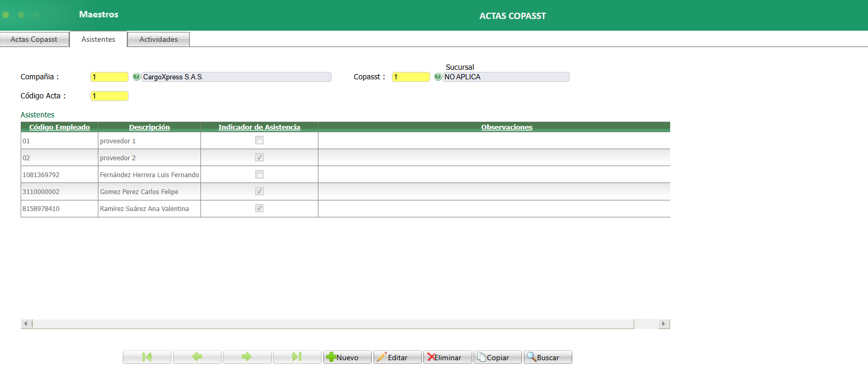This screenshot has width=868, height=375.
Task: Click the Buscar button
Action: 547,357
